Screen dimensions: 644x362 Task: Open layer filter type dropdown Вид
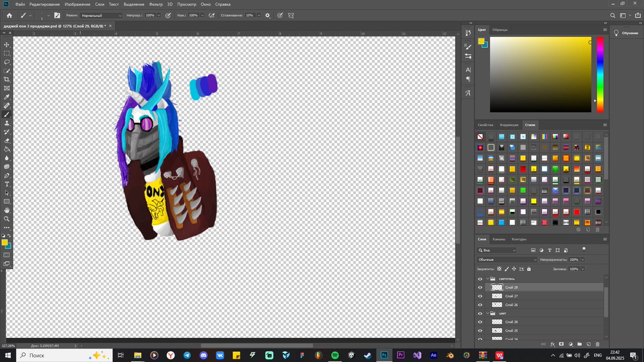coord(497,250)
